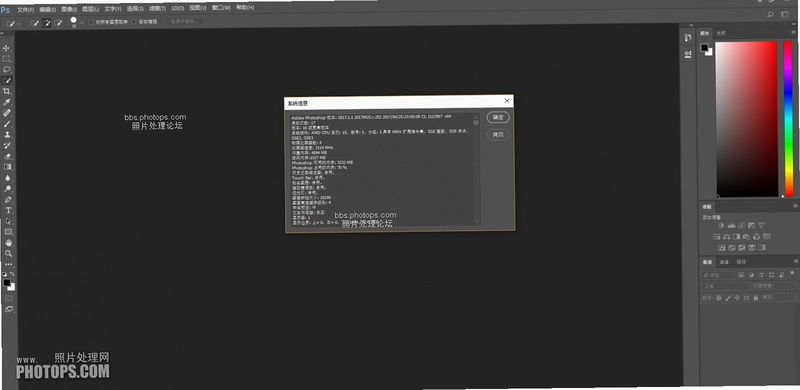800x390 pixels.
Task: Click the Select and Mask button
Action: click(184, 21)
